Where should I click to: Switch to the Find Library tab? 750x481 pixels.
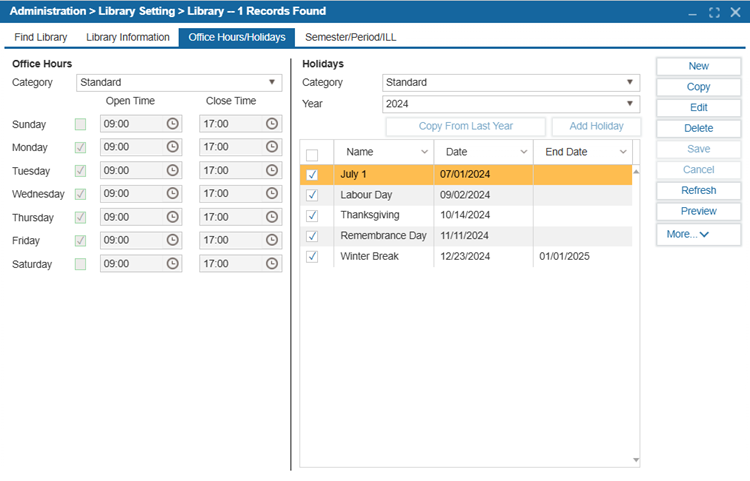click(x=41, y=37)
